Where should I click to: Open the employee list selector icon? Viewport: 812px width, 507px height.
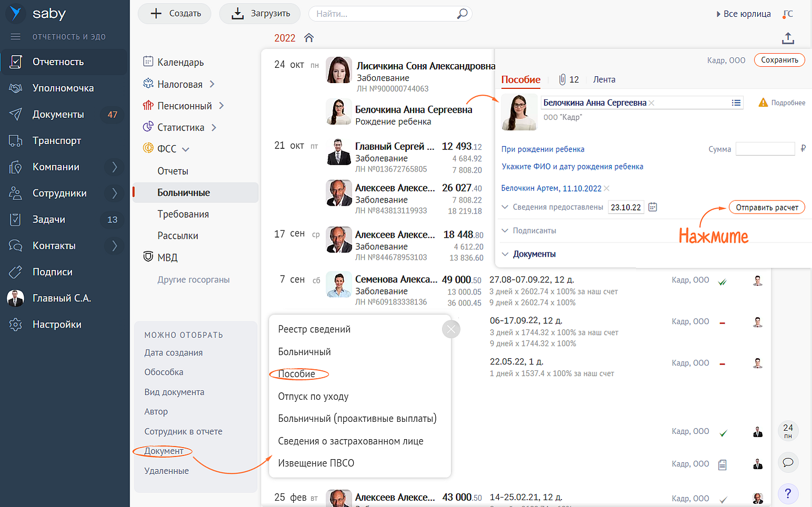coord(736,103)
